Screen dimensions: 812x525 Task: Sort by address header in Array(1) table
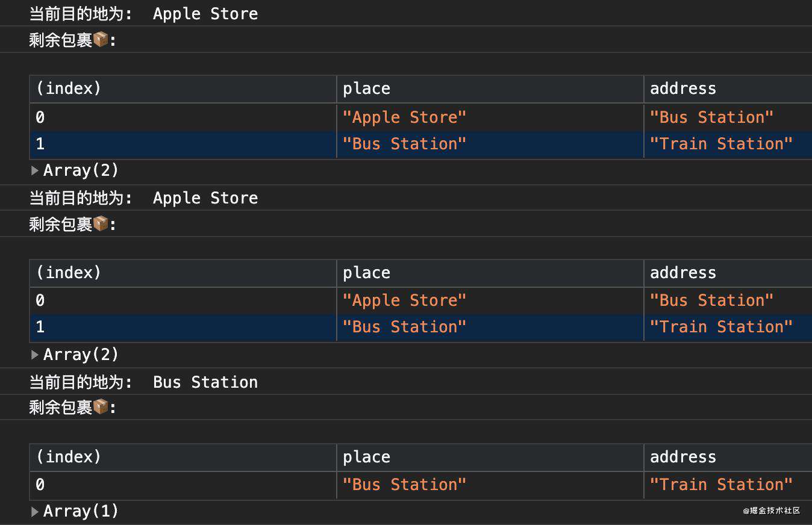pyautogui.click(x=728, y=457)
